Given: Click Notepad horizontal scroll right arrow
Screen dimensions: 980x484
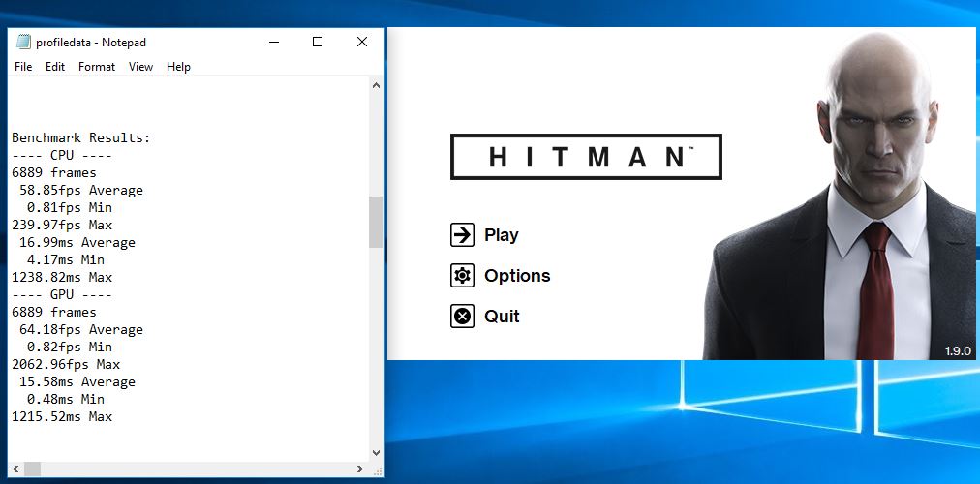Looking at the screenshot, I should 360,469.
